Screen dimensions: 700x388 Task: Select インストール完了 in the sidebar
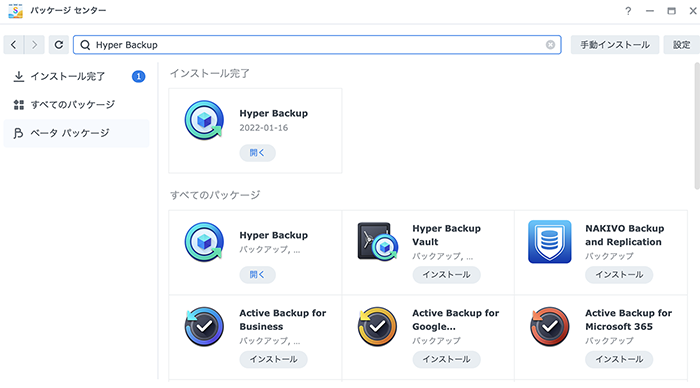tap(76, 76)
